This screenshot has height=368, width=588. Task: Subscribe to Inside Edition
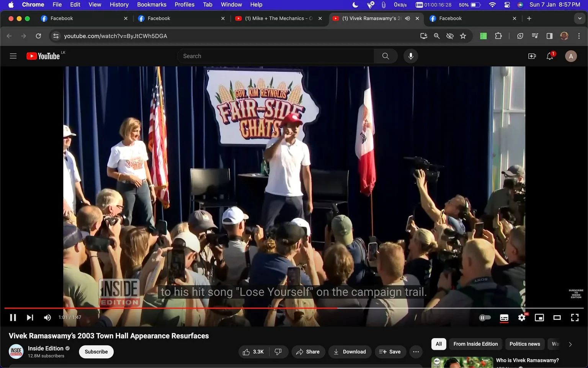pyautogui.click(x=96, y=352)
